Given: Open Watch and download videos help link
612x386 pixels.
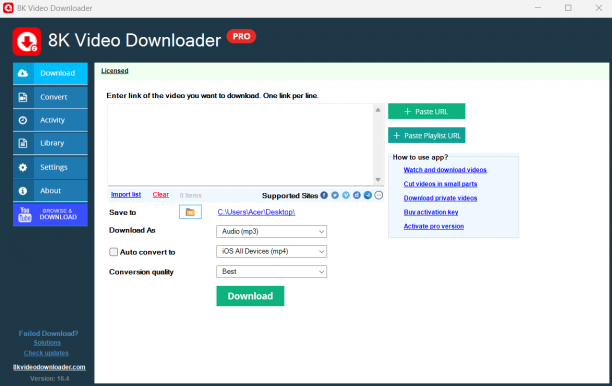Looking at the screenshot, I should tap(445, 170).
